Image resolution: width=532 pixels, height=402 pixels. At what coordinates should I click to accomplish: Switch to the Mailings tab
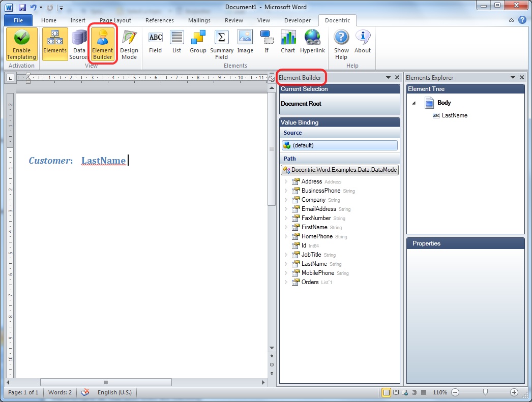(199, 20)
